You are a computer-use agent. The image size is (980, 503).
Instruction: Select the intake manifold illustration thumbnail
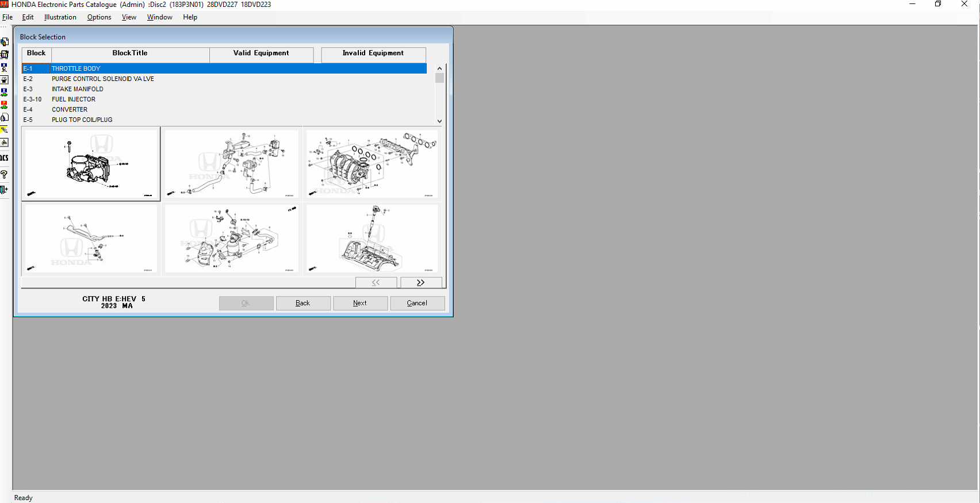[372, 164]
